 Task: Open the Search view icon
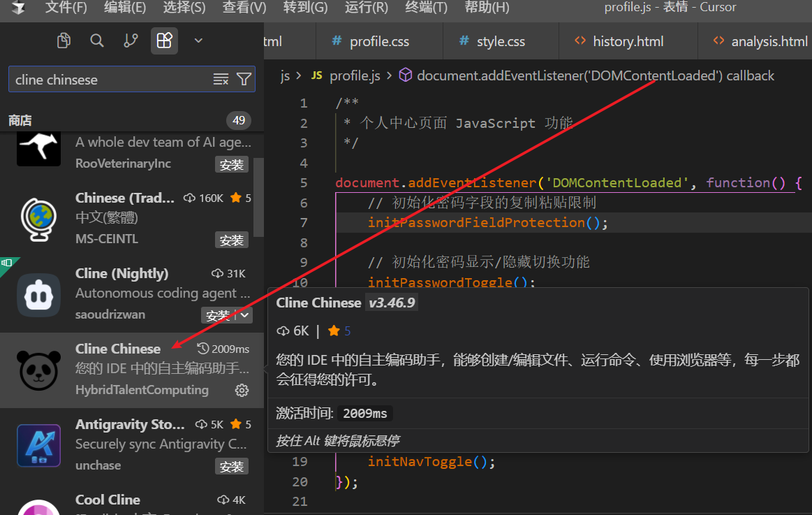(x=97, y=41)
